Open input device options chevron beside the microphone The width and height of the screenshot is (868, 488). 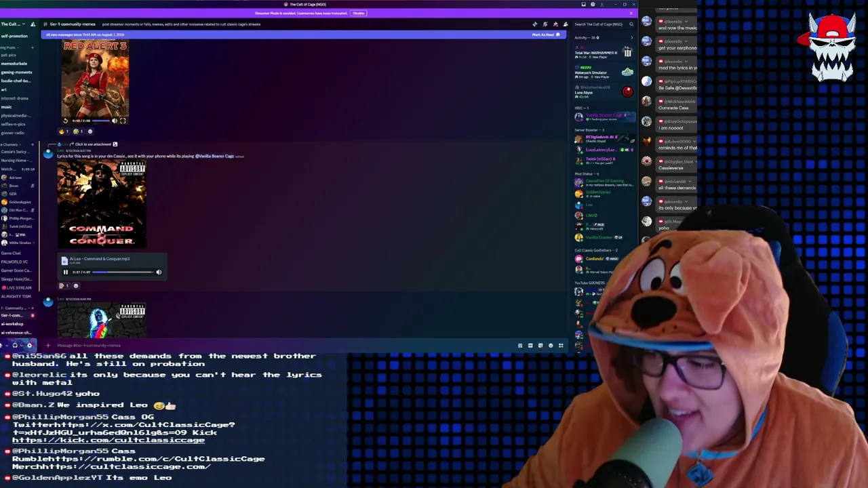[7, 346]
